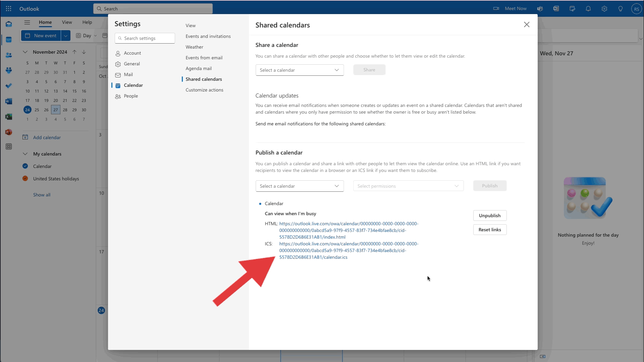Image resolution: width=644 pixels, height=362 pixels.
Task: Open RS account profile avatar
Action: click(636, 9)
